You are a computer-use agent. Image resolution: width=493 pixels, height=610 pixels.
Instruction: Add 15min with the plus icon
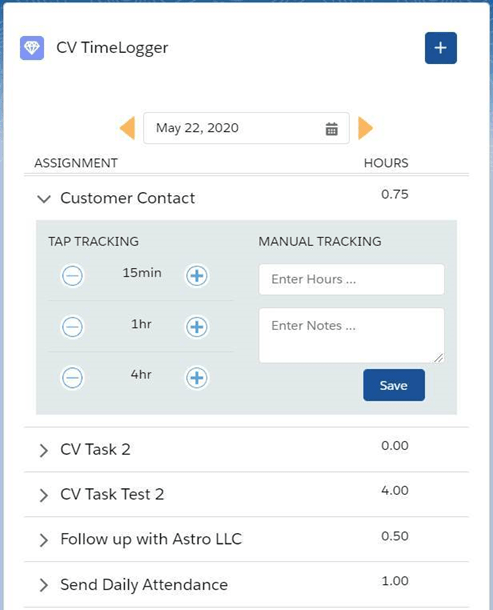[196, 276]
